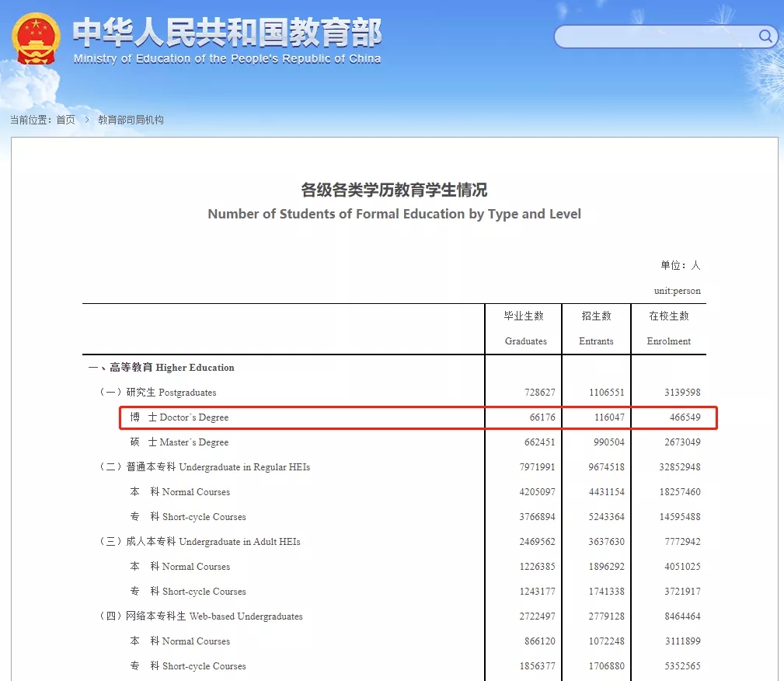This screenshot has height=681, width=784.
Task: Select the Web-based Undergraduates row label
Action: pos(200,616)
